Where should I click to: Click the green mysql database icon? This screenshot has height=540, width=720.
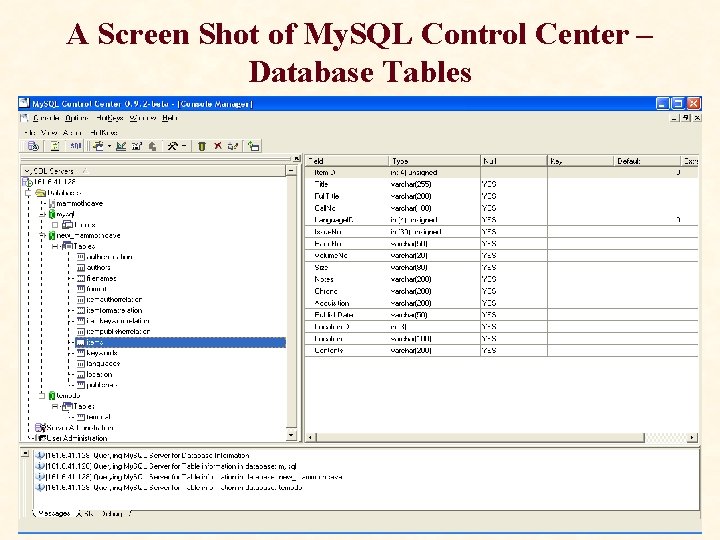[x=52, y=214]
